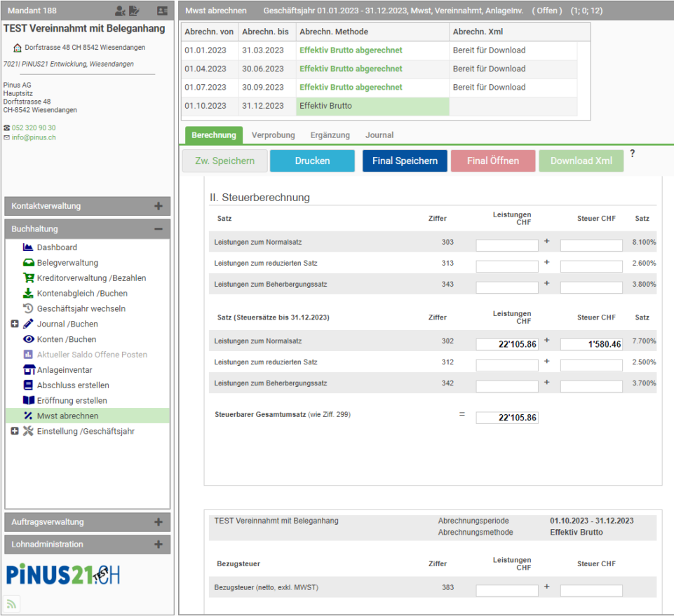
Task: Select the Effektiv Brutto cell for 01.10.2023
Action: pyautogui.click(x=372, y=106)
